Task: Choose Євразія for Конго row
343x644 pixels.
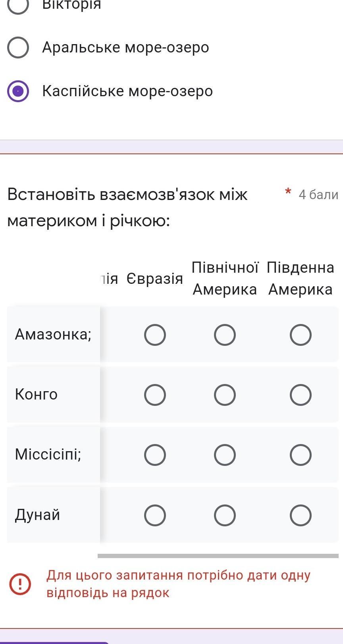Action: click(155, 395)
